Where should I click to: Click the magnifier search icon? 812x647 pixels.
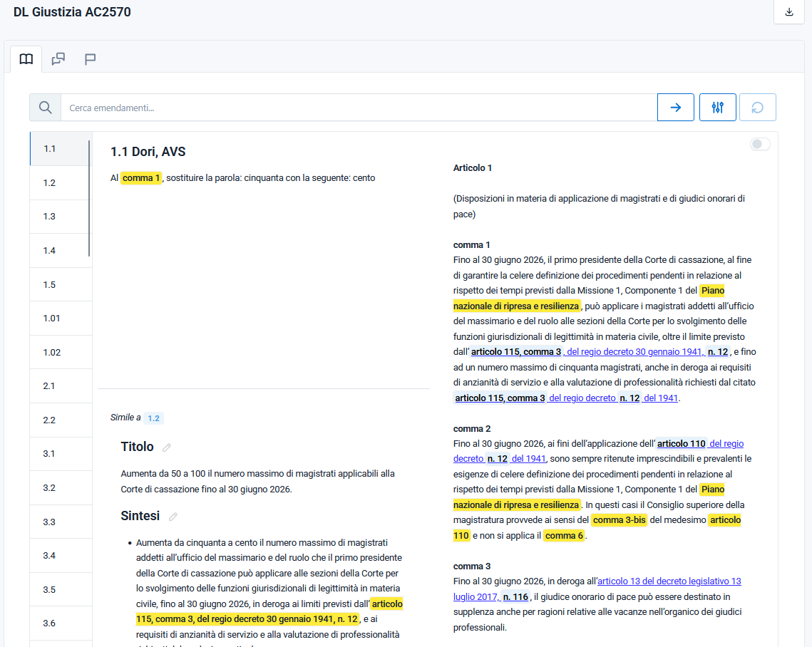coord(45,108)
